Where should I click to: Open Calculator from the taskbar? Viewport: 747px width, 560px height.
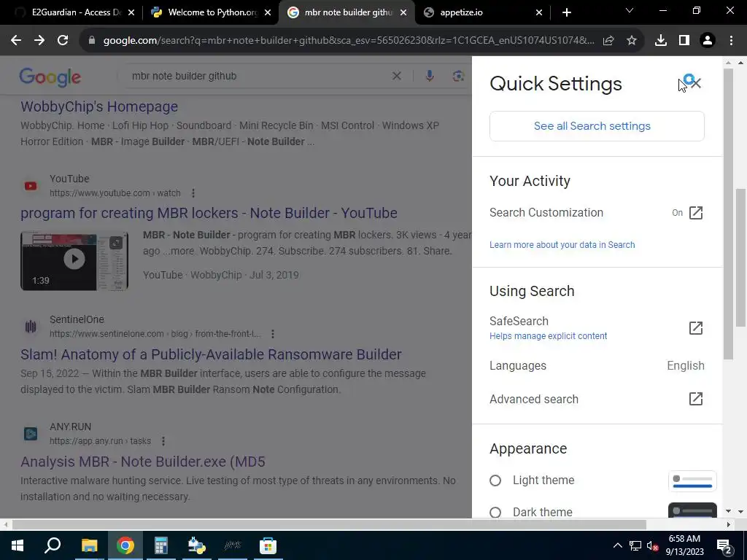pyautogui.click(x=161, y=545)
